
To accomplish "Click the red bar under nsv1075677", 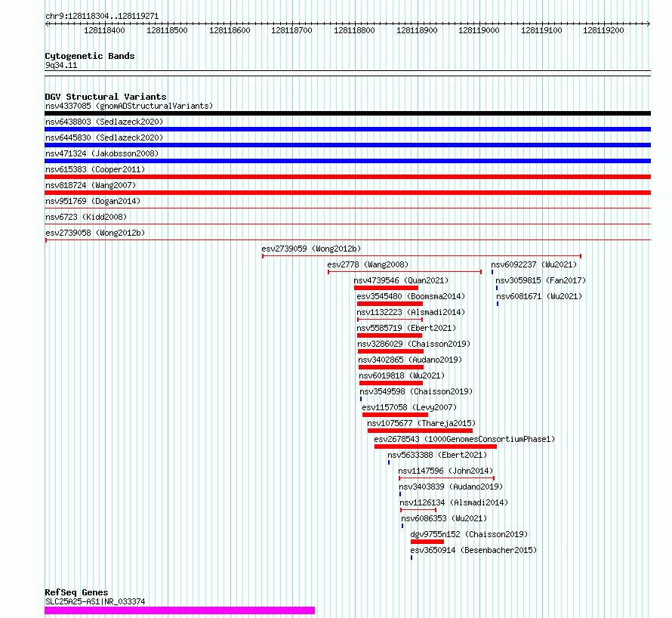I will coord(420,431).
